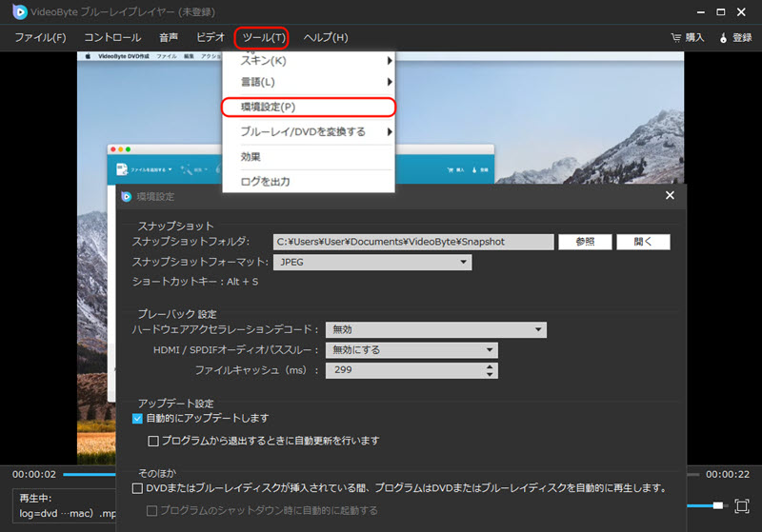Image resolution: width=762 pixels, height=532 pixels.
Task: Select ログを出力 menu entry
Action: pyautogui.click(x=309, y=182)
